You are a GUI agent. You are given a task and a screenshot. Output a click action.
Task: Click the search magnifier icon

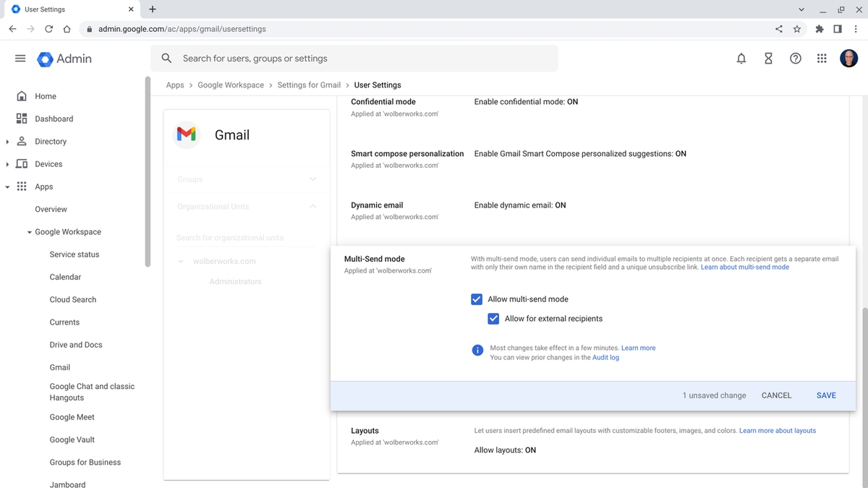[166, 58]
